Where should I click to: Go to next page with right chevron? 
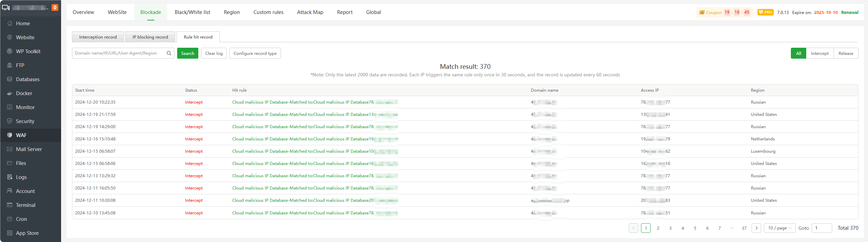point(756,228)
